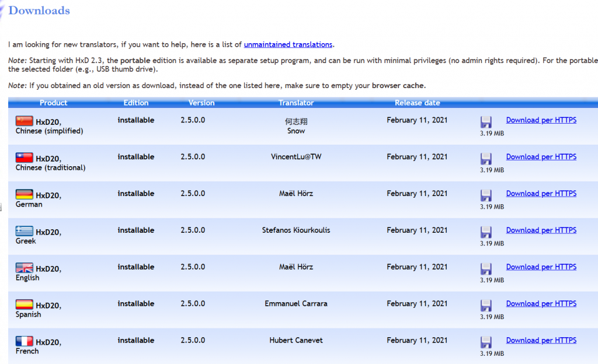Screen dimensions: 598x364
Task: Click the Release date column header
Action: pyautogui.click(x=417, y=103)
